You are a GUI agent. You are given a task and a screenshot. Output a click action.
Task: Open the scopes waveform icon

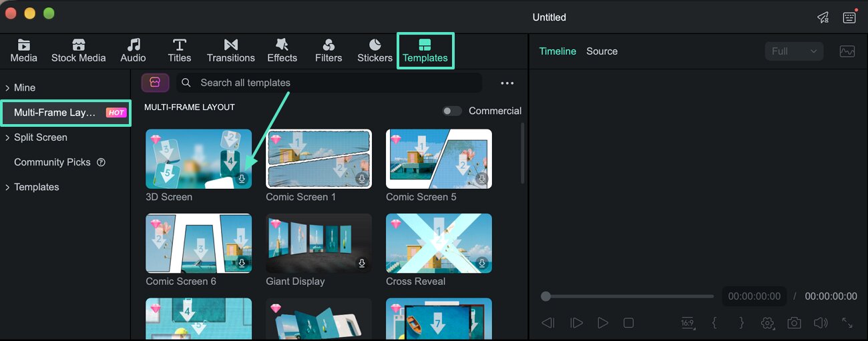(847, 51)
